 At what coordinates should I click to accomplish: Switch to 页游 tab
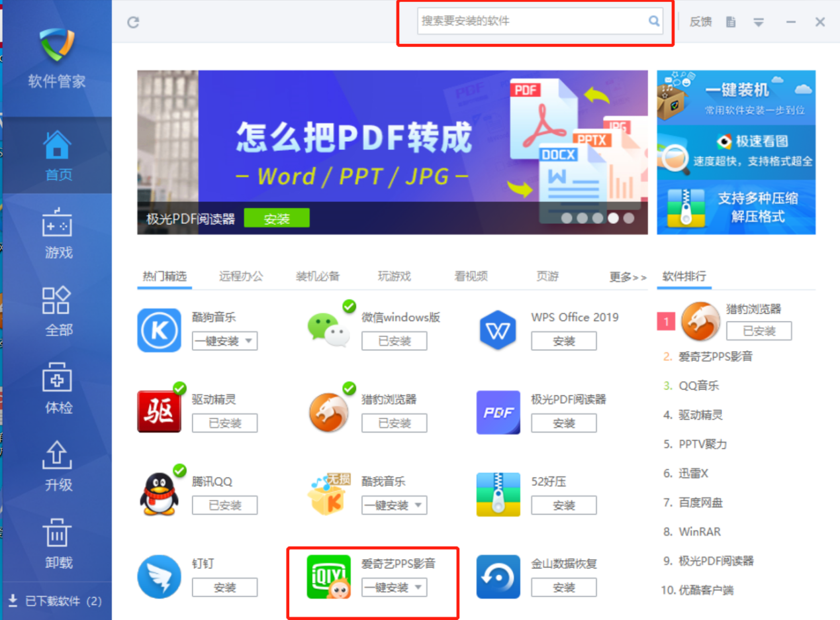coord(547,276)
